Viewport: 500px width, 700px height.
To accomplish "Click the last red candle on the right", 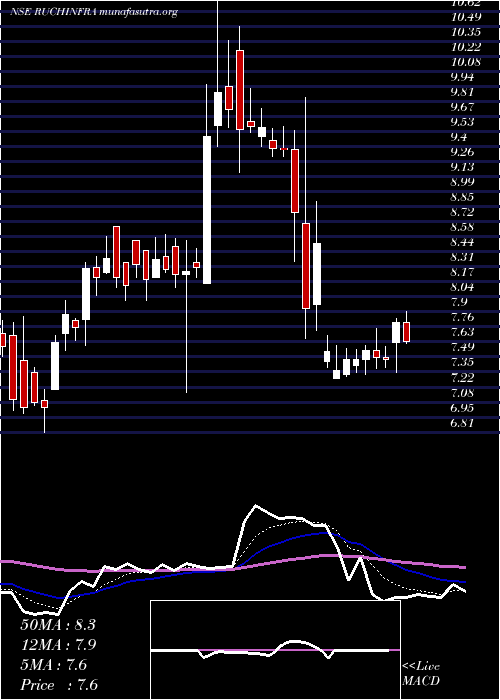I will point(406,332).
